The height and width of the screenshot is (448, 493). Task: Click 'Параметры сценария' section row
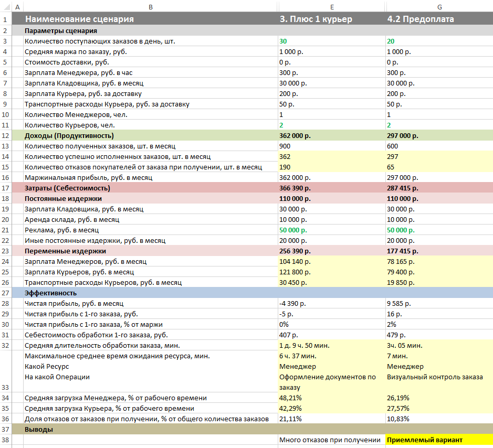coord(253,30)
